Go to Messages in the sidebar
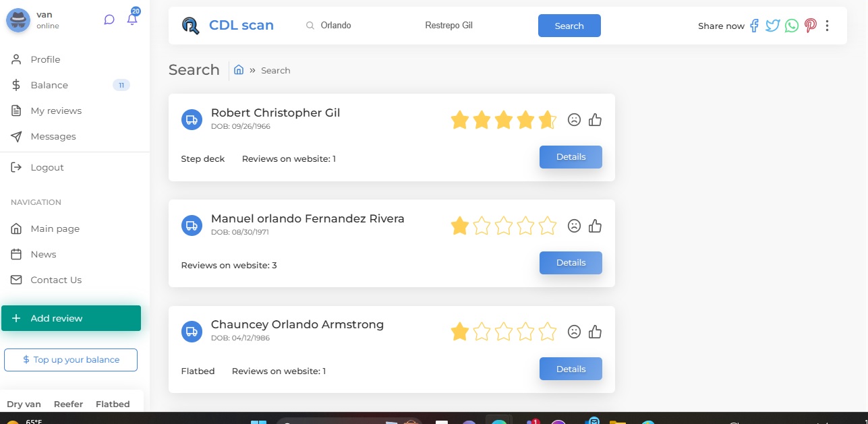The width and height of the screenshot is (868, 424). (53, 136)
